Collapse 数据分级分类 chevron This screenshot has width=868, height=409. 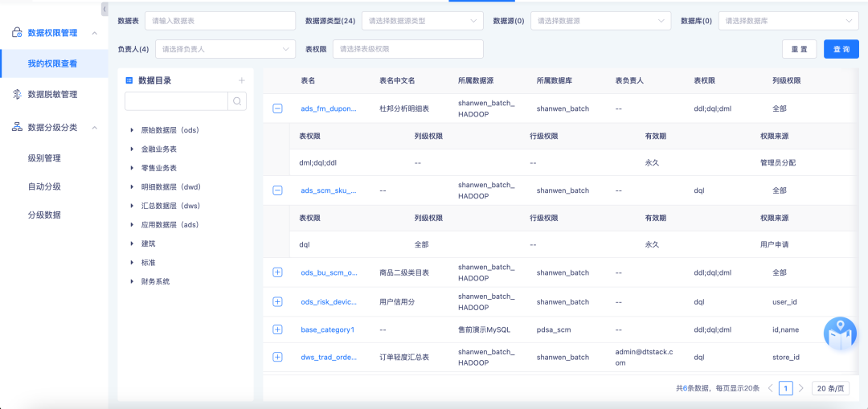95,127
